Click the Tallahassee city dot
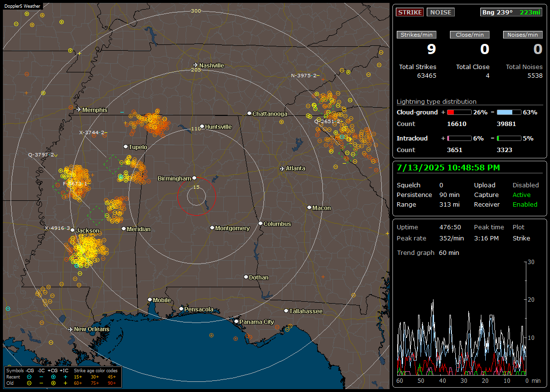Viewport: 550px width, 392px height. click(x=286, y=311)
